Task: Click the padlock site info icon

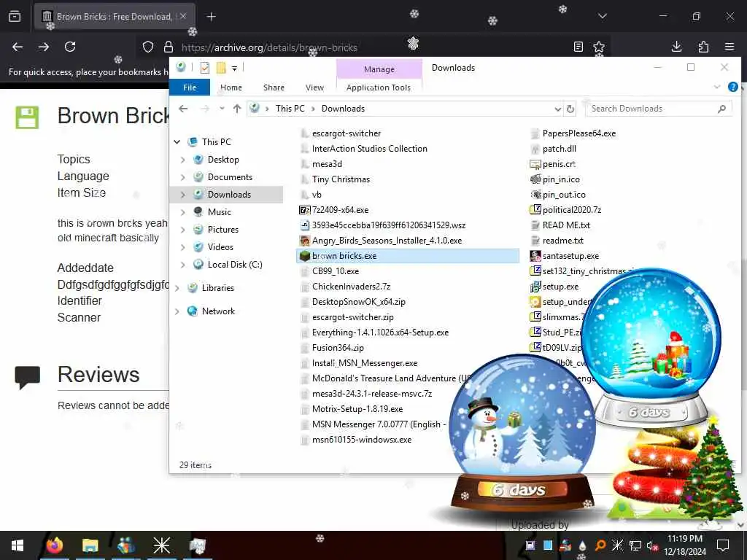Action: pos(169,47)
